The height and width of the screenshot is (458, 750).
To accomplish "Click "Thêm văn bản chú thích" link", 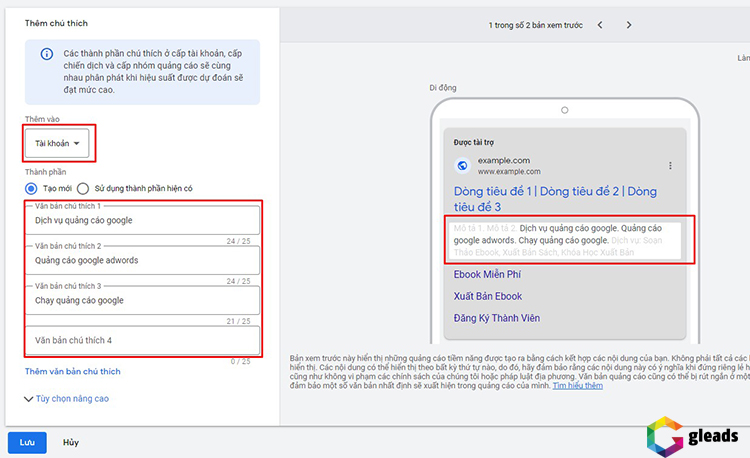I will [72, 372].
